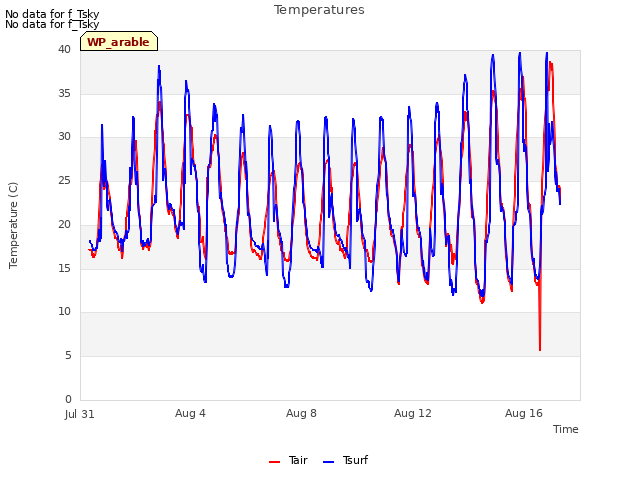Image resolution: width=640 pixels, height=480 pixels.
Task: Click the WP_arable site label
Action: (x=119, y=42)
